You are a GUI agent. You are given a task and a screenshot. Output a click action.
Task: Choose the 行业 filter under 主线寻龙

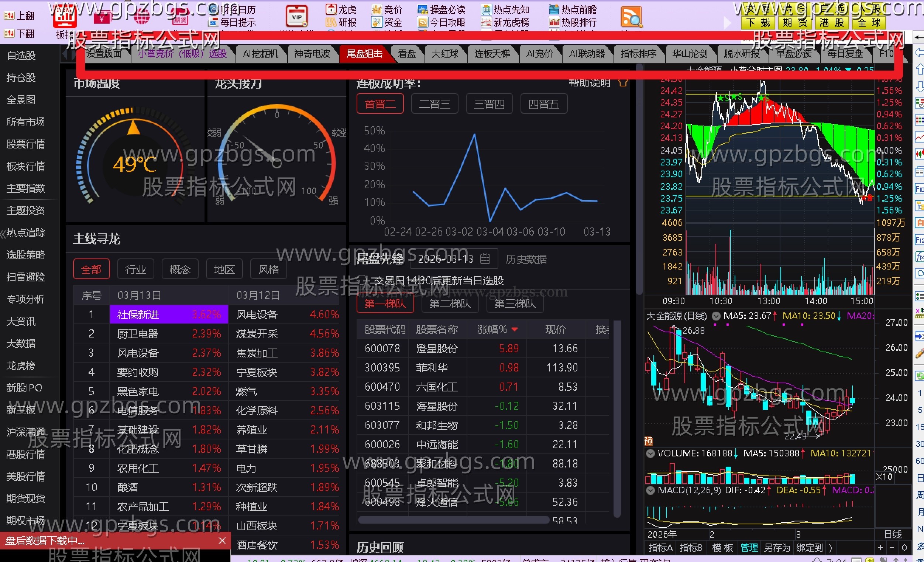tap(135, 270)
